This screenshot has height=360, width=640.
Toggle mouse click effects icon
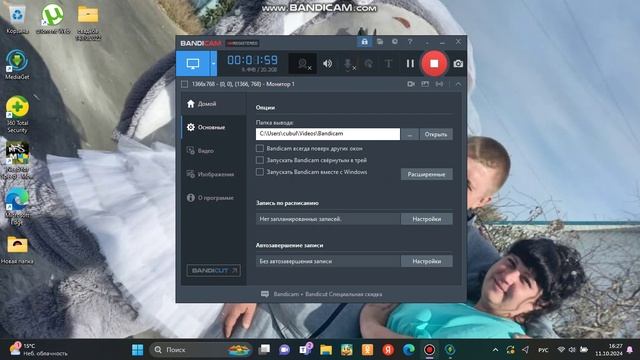[369, 64]
